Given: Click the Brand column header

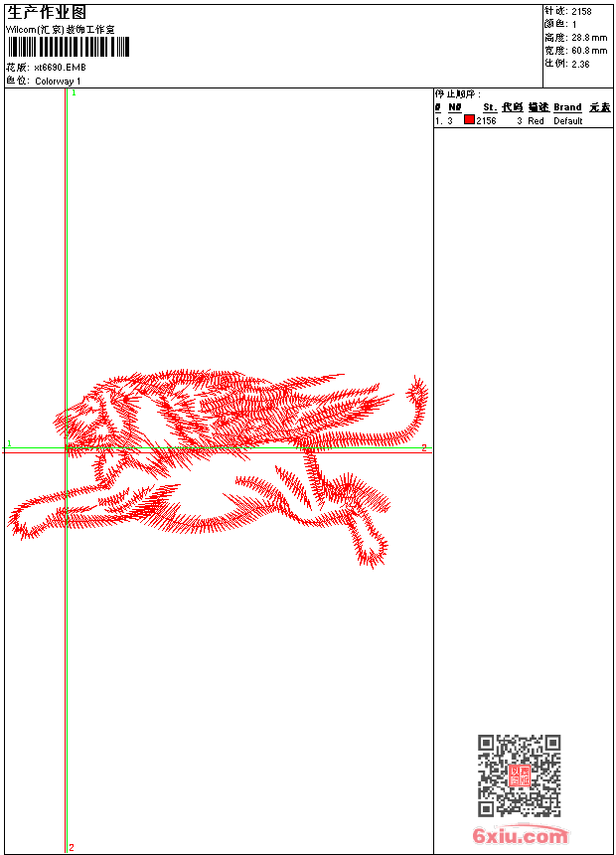Looking at the screenshot, I should (x=567, y=107).
